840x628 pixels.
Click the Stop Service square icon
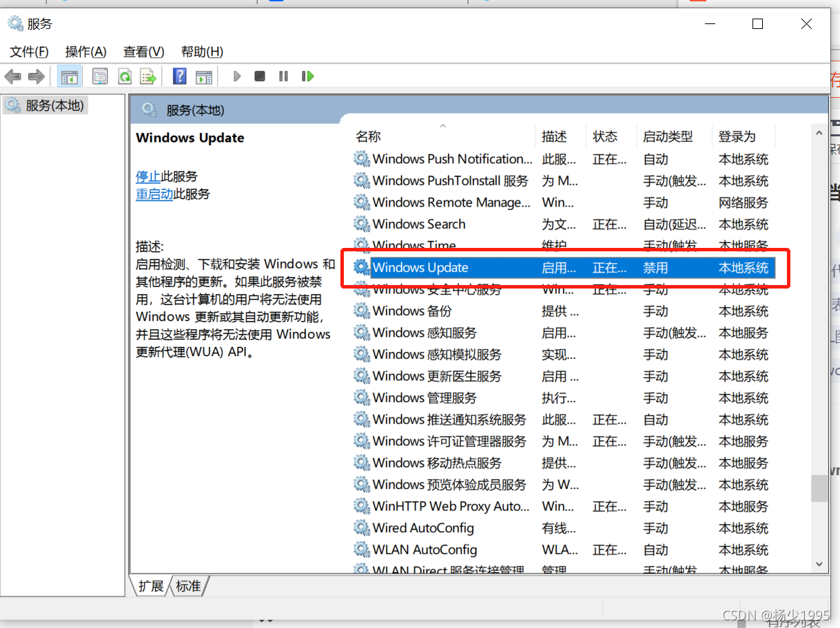[x=260, y=76]
